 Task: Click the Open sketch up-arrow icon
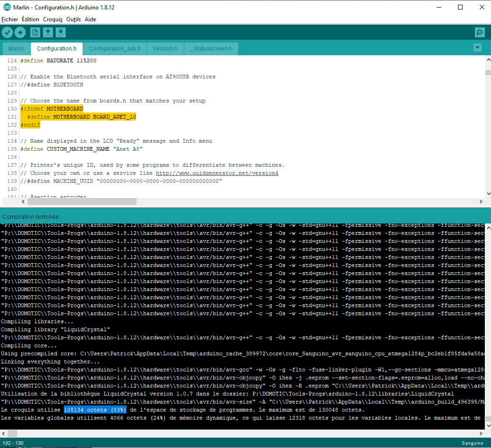click(48, 32)
